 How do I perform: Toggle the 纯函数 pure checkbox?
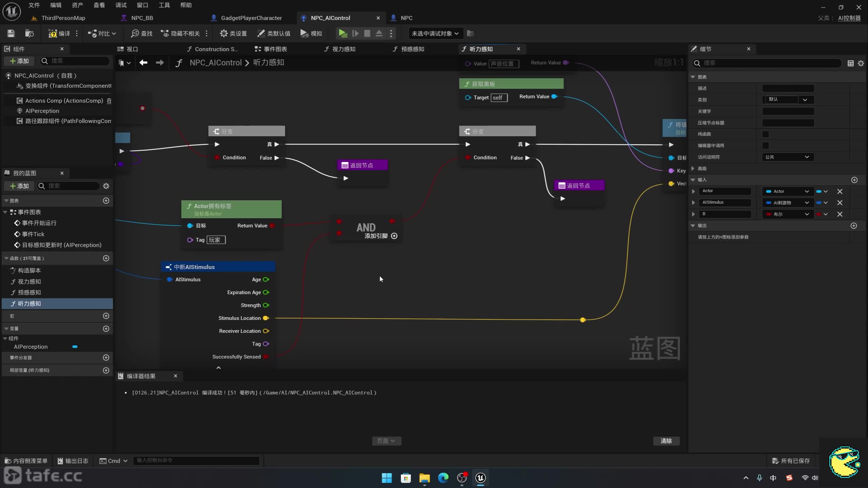[766, 134]
